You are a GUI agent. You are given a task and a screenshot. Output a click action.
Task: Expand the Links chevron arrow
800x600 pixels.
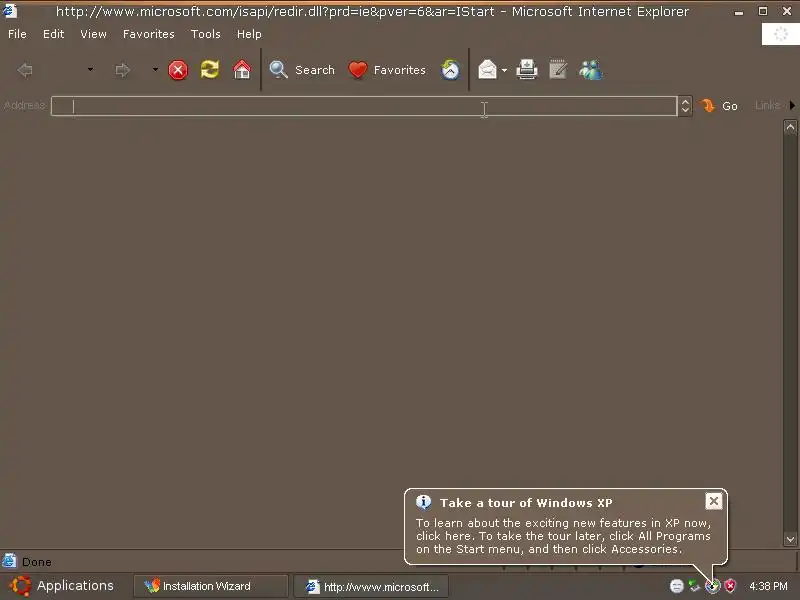click(x=792, y=106)
